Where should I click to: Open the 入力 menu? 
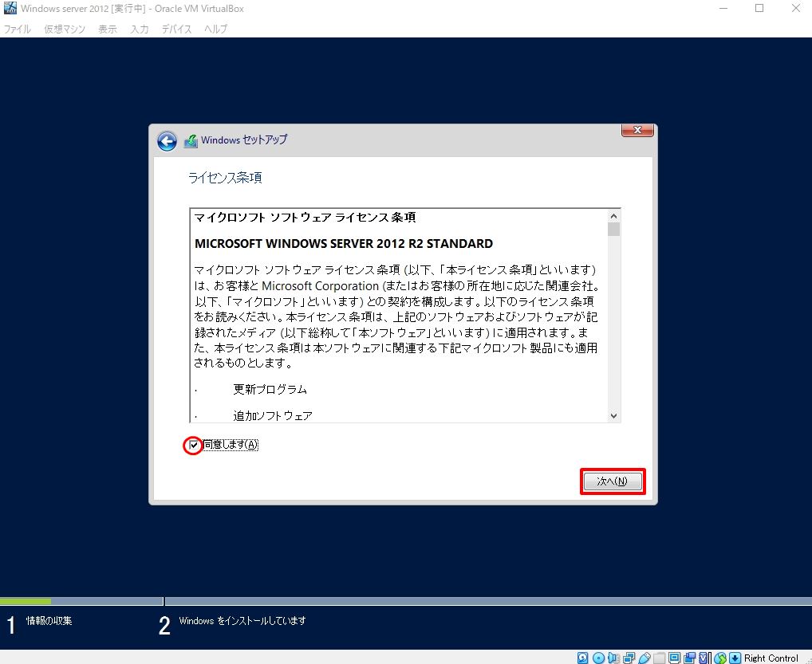pyautogui.click(x=140, y=29)
